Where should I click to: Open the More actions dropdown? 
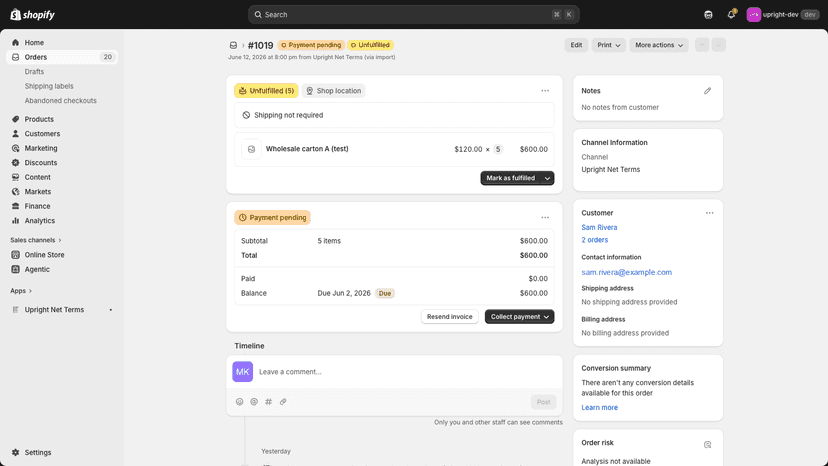tap(658, 45)
